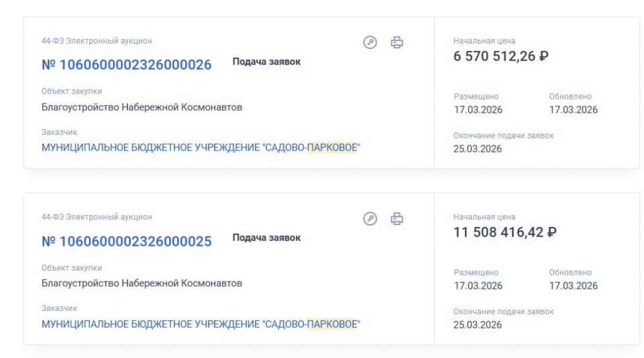The image size is (644, 358).
Task: Click the starting price 6 570 512,26 ₽
Action: coord(500,56)
